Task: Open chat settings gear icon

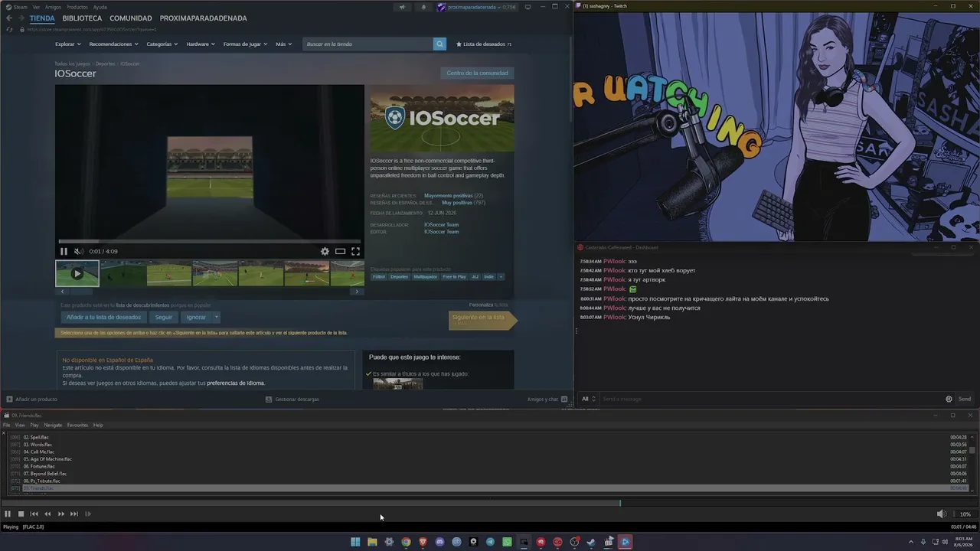Action: [949, 399]
